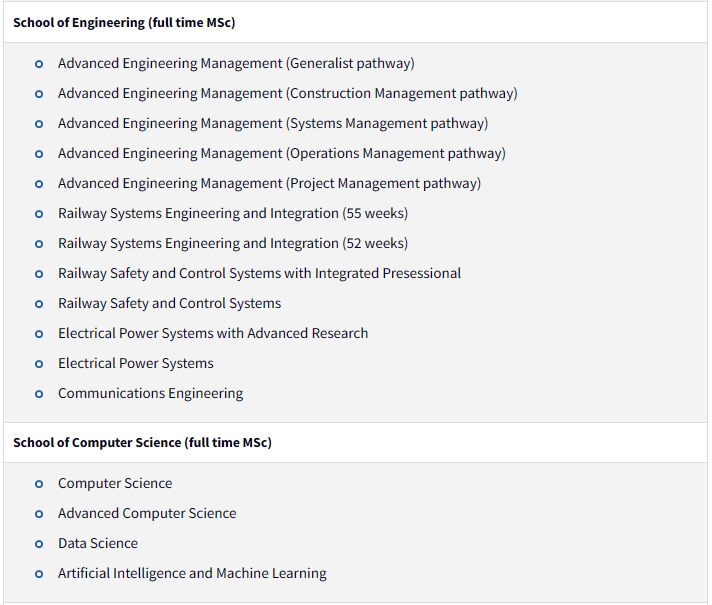Select Advanced Engineering Management Generalist pathway
Image resolution: width=712 pixels, height=605 pixels.
(x=236, y=63)
